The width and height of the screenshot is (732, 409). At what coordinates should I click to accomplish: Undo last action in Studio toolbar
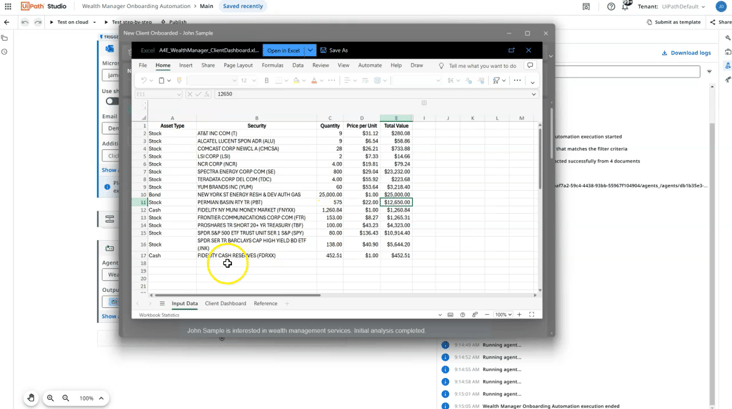click(25, 22)
